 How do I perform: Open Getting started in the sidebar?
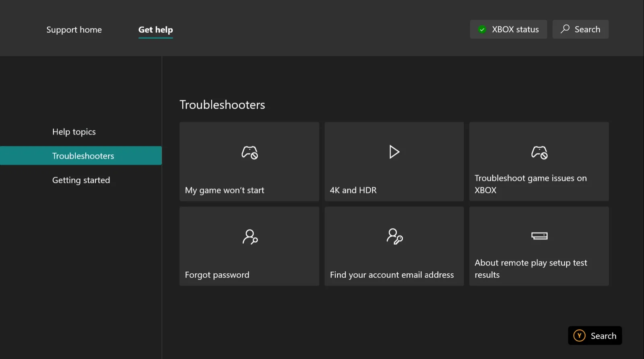[81, 180]
